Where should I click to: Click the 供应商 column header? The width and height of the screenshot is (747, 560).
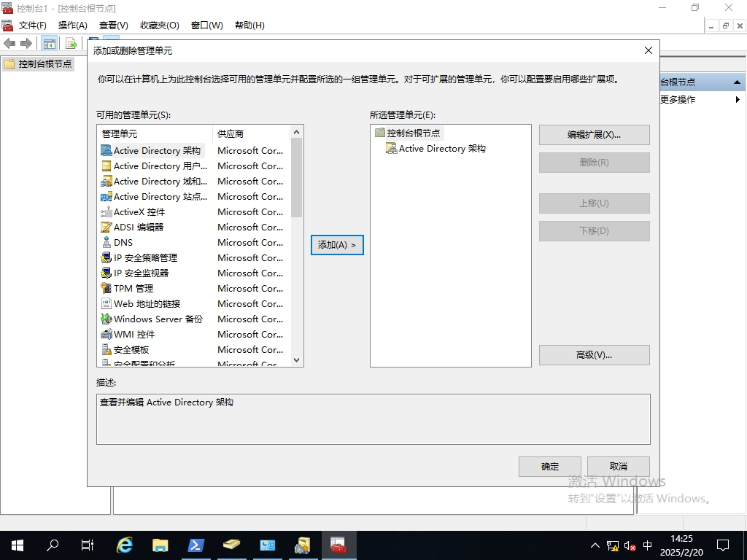[231, 134]
